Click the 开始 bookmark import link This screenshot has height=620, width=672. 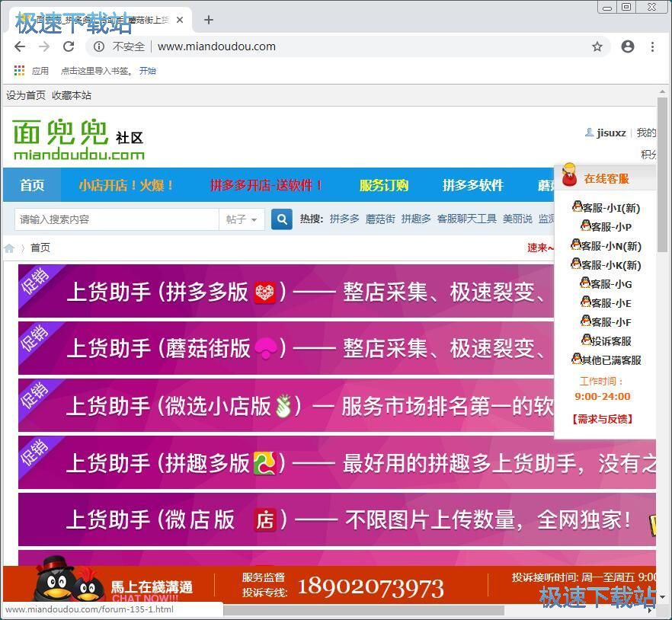[x=148, y=71]
